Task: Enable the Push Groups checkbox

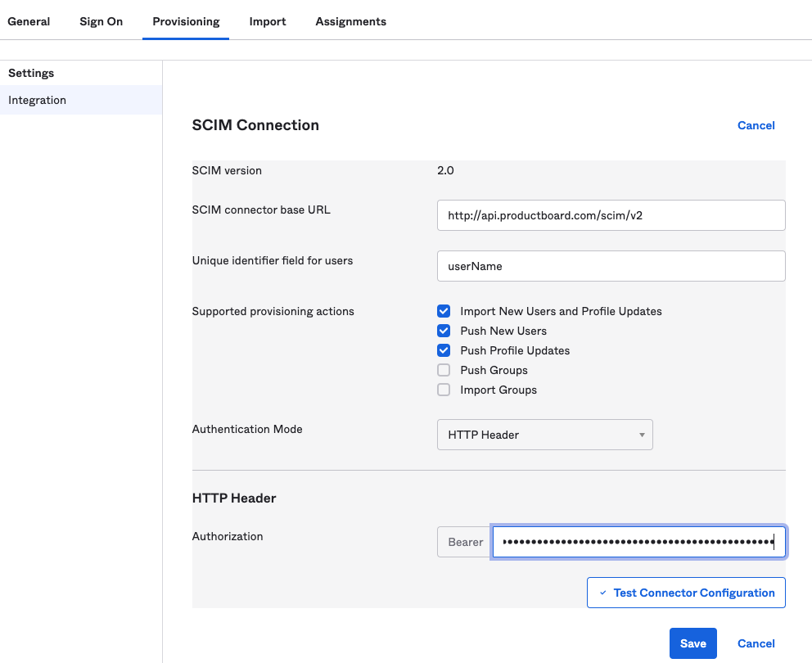Action: click(x=444, y=370)
